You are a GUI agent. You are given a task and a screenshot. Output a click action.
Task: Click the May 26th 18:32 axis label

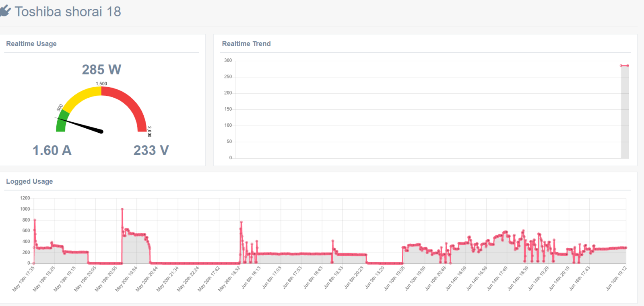pos(229,279)
